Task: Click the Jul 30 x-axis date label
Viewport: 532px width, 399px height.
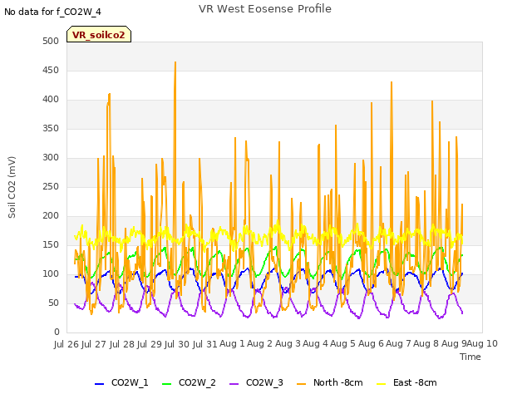Action: [x=177, y=344]
